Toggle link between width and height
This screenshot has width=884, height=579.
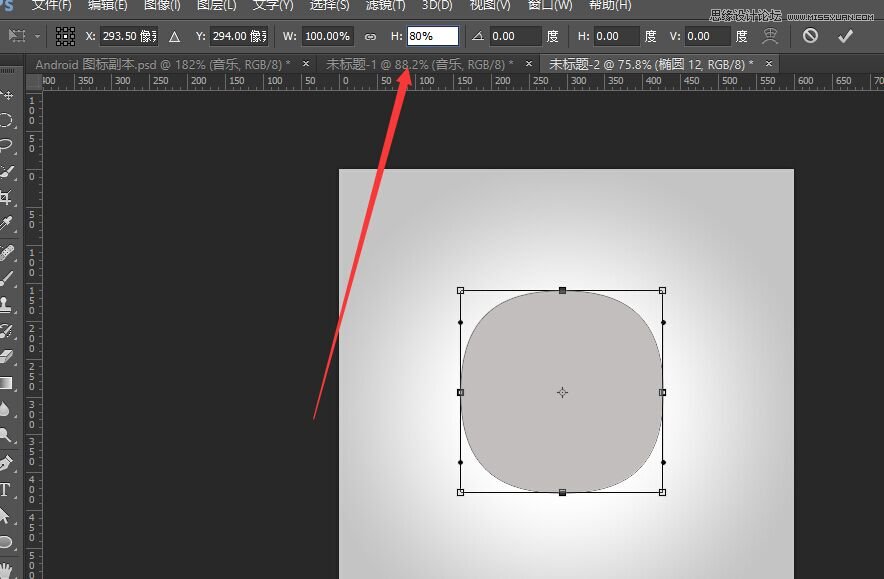370,36
